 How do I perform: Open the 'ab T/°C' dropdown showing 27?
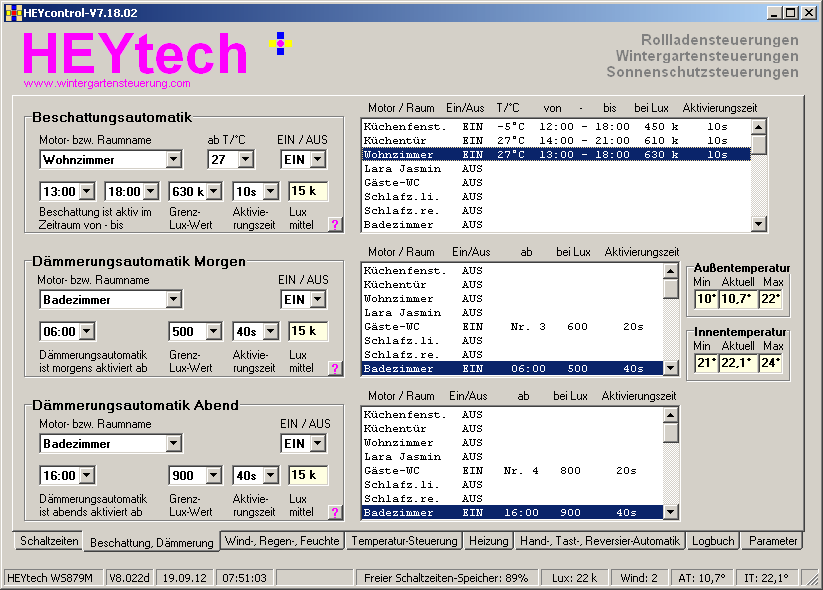point(246,160)
